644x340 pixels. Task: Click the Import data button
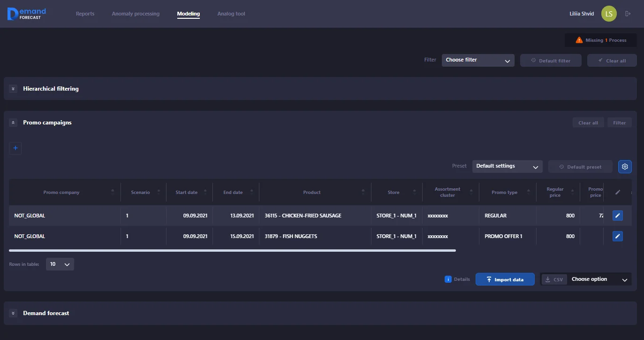coord(505,279)
